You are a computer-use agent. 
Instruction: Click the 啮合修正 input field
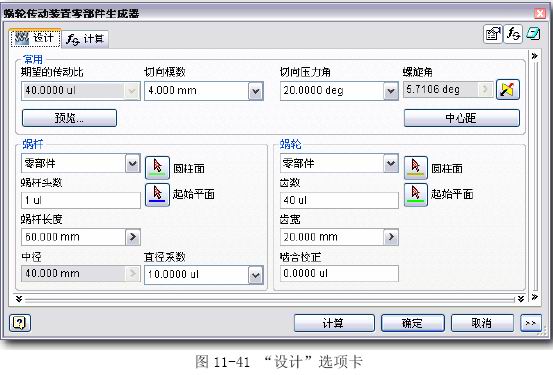[x=339, y=273]
